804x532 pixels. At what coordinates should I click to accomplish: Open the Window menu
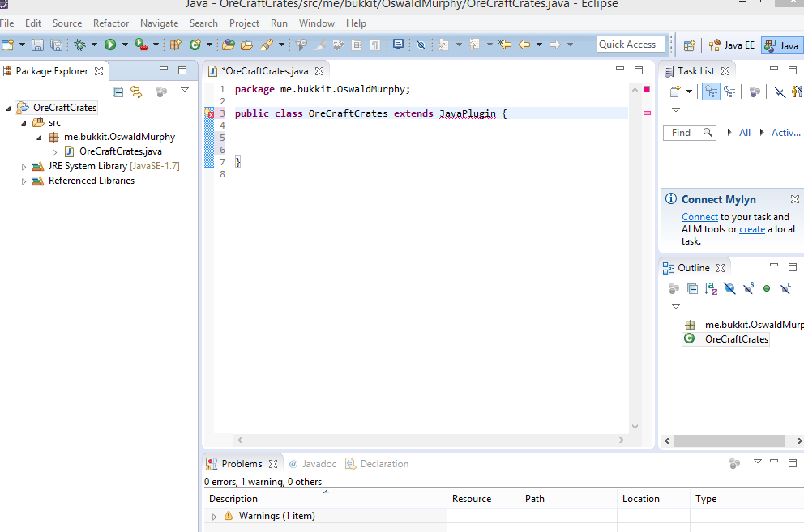coord(317,23)
